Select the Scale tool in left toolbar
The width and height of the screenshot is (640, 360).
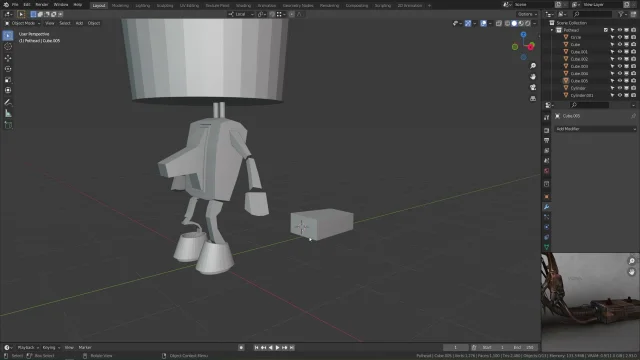pos(8,80)
